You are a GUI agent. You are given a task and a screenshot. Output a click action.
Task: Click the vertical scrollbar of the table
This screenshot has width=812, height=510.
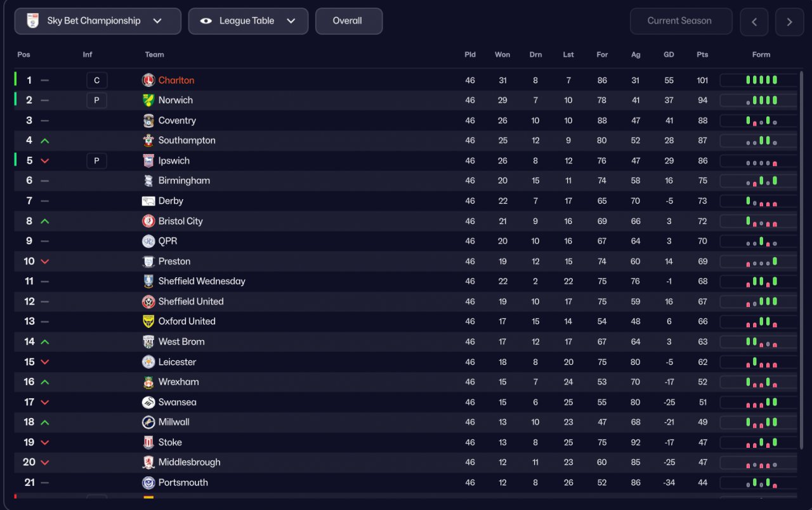(x=803, y=254)
